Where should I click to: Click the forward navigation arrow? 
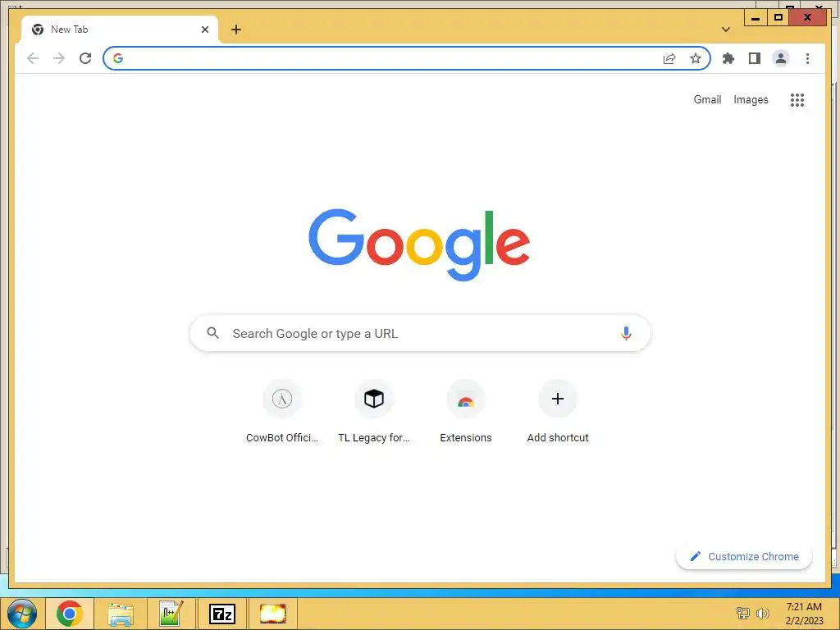(59, 58)
